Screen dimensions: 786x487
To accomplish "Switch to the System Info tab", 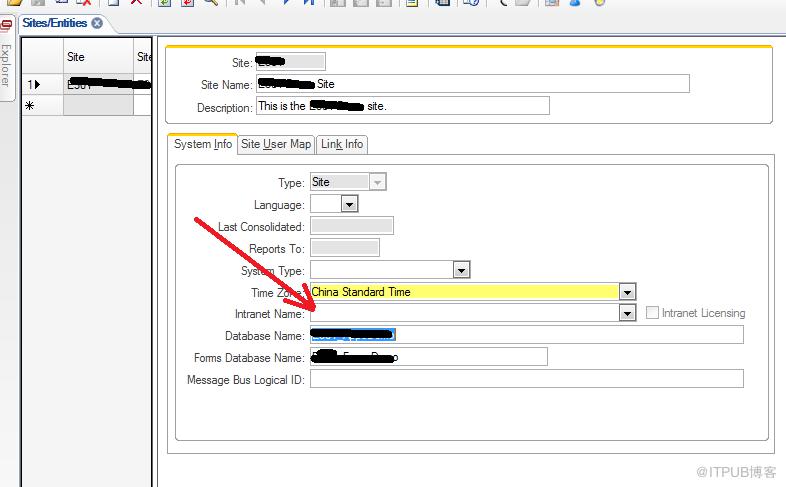I will coord(203,144).
